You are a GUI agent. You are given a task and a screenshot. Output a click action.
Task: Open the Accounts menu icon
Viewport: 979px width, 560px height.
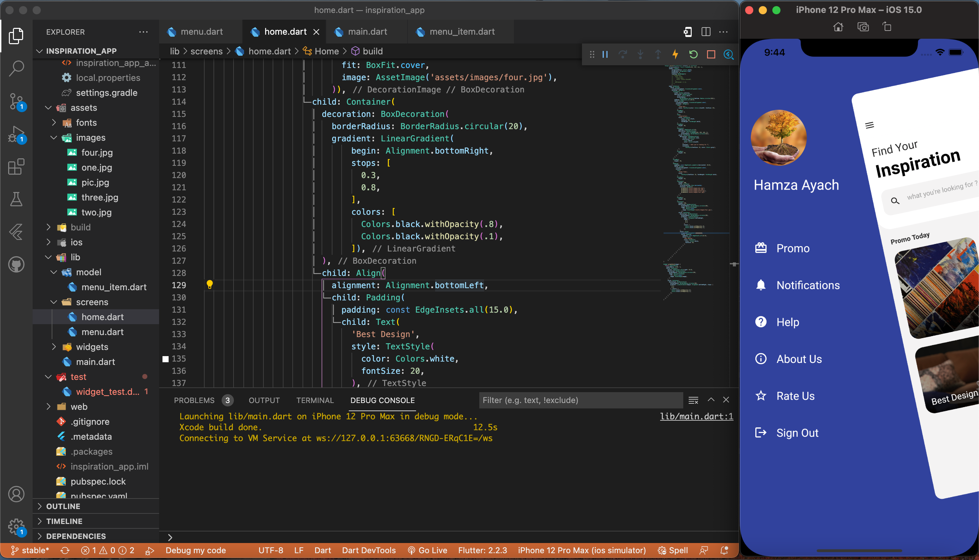(16, 494)
